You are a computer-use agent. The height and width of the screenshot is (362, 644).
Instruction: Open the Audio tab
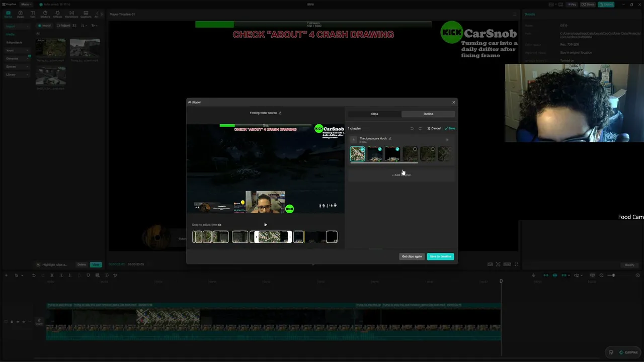21,14
